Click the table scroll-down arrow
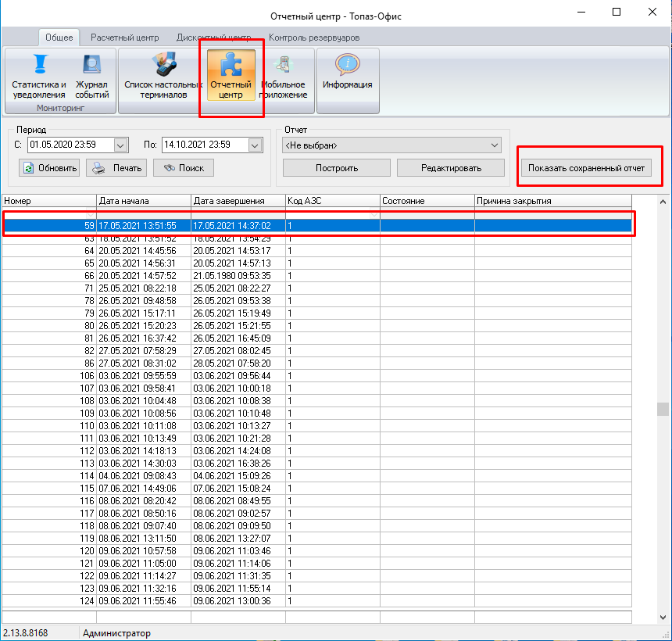672x641 pixels. 663,618
